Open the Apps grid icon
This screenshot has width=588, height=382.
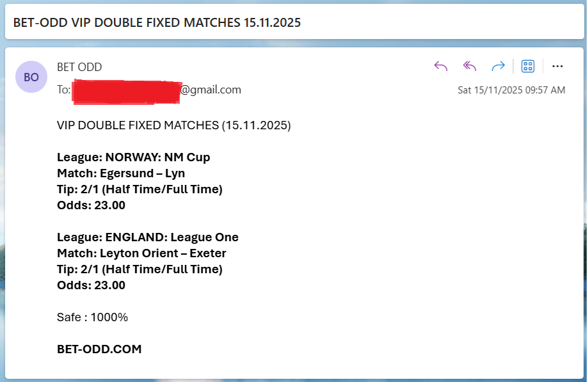528,66
